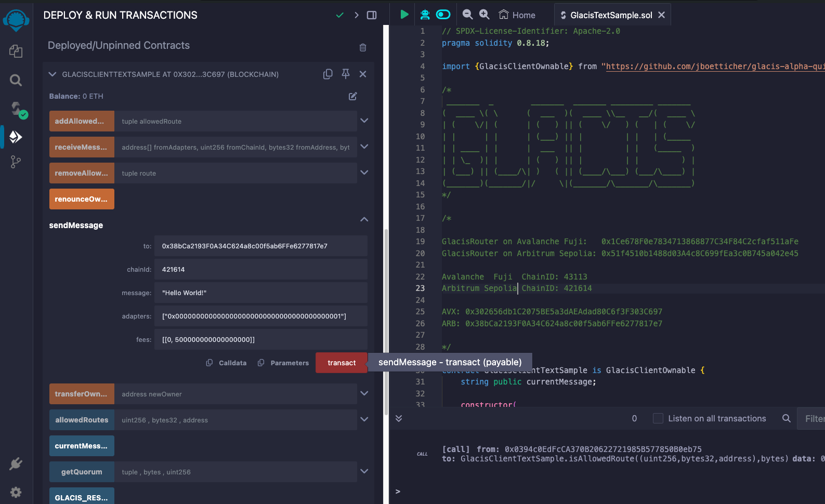Viewport: 825px width, 504px height.
Task: Click the chainId input field
Action: (x=261, y=269)
